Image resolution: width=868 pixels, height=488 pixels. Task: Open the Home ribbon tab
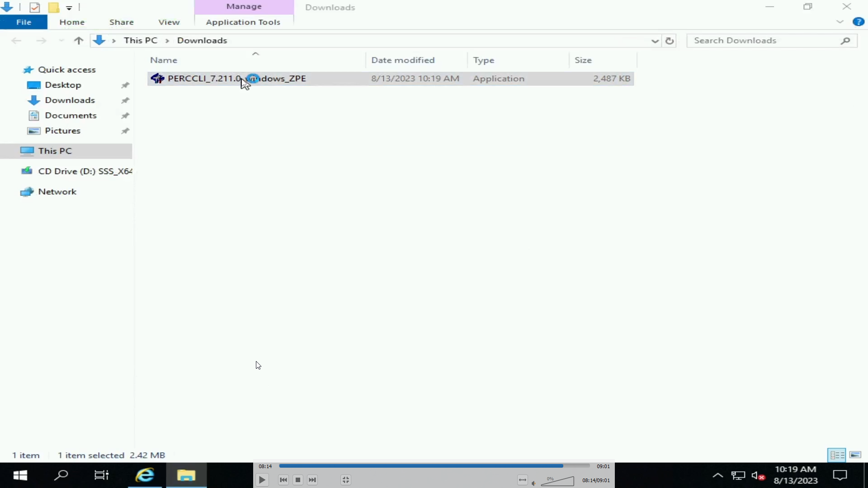[71, 22]
